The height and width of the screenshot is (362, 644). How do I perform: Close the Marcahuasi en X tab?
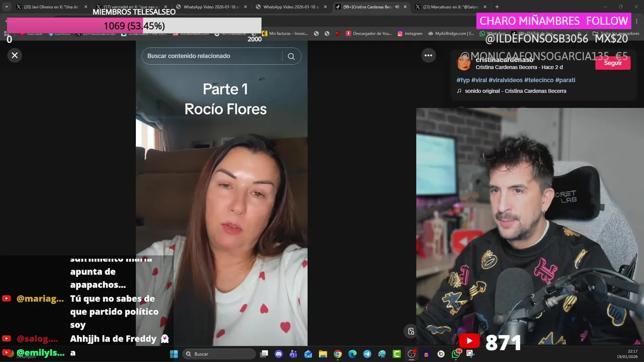coord(485,7)
